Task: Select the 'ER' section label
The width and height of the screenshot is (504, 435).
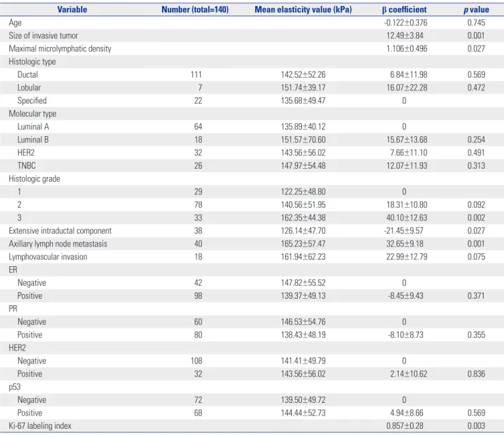Action: [13, 270]
